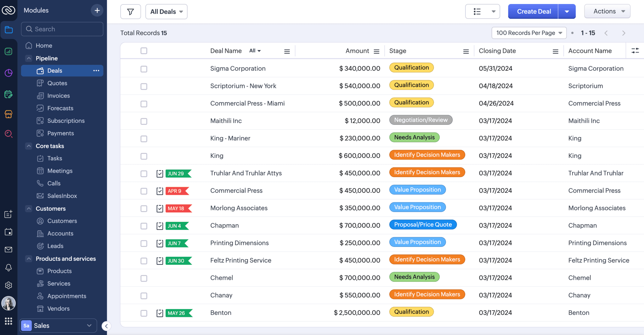Click the Zia search icon in the left rail
Viewport: 644px width, 335px height.
(x=8, y=134)
